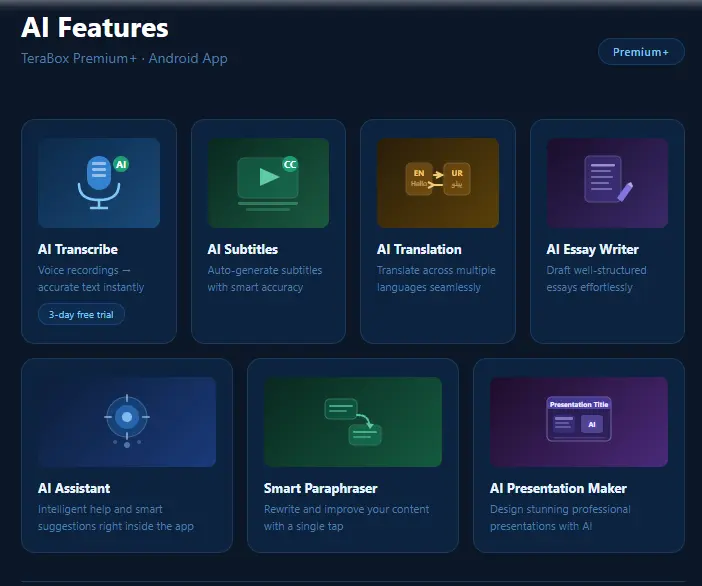Viewport: 702px width, 586px height.
Task: Open the AI Essay Writer title
Action: (x=592, y=249)
